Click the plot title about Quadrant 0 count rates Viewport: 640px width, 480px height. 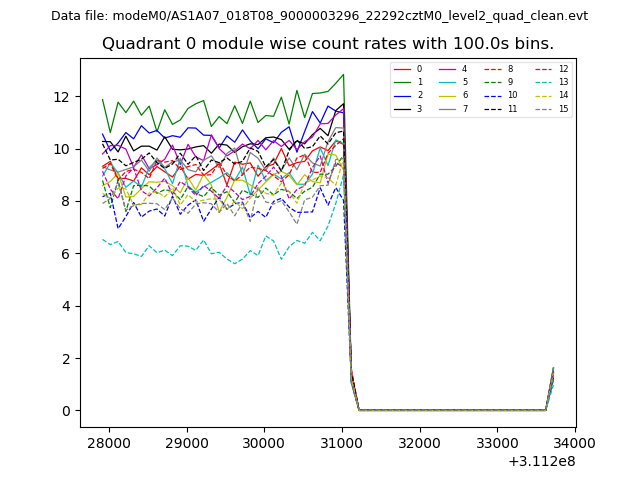pyautogui.click(x=328, y=44)
